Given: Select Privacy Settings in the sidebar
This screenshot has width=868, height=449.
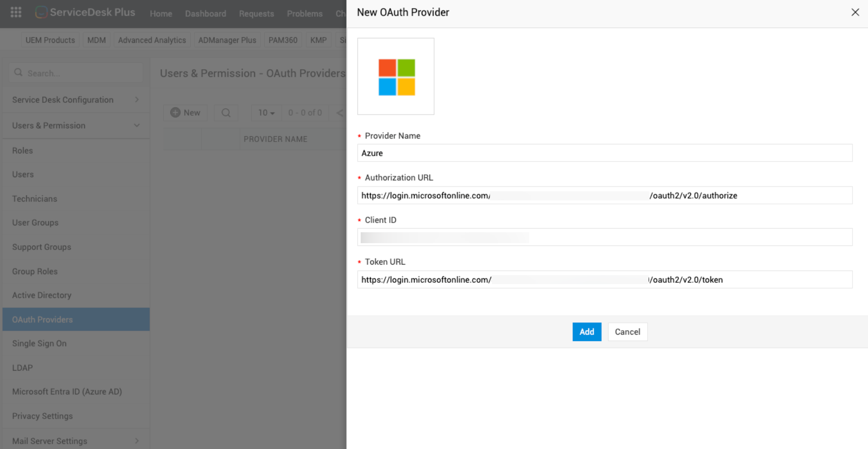Looking at the screenshot, I should [76, 416].
